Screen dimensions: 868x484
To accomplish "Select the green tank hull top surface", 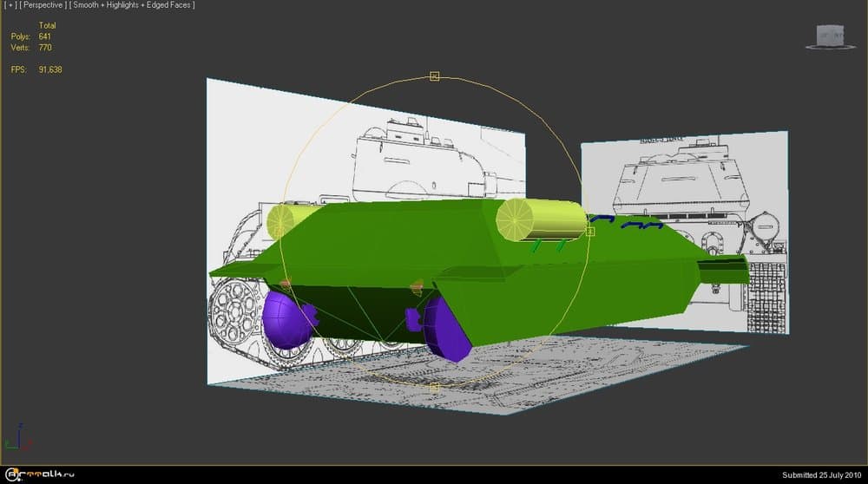I will pyautogui.click(x=391, y=234).
